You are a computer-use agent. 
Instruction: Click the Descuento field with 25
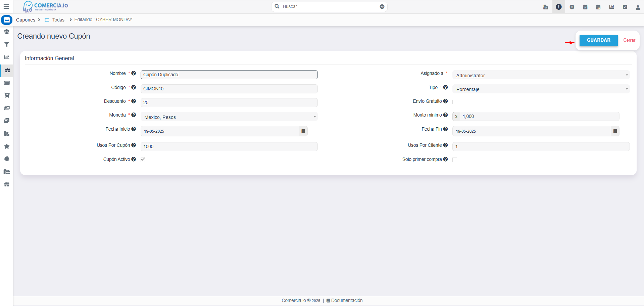tap(229, 102)
